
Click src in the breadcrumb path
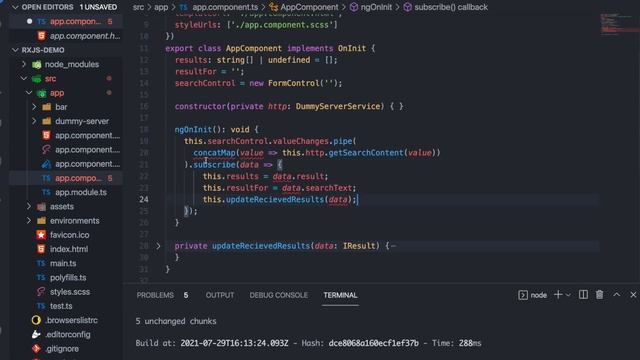pyautogui.click(x=138, y=7)
